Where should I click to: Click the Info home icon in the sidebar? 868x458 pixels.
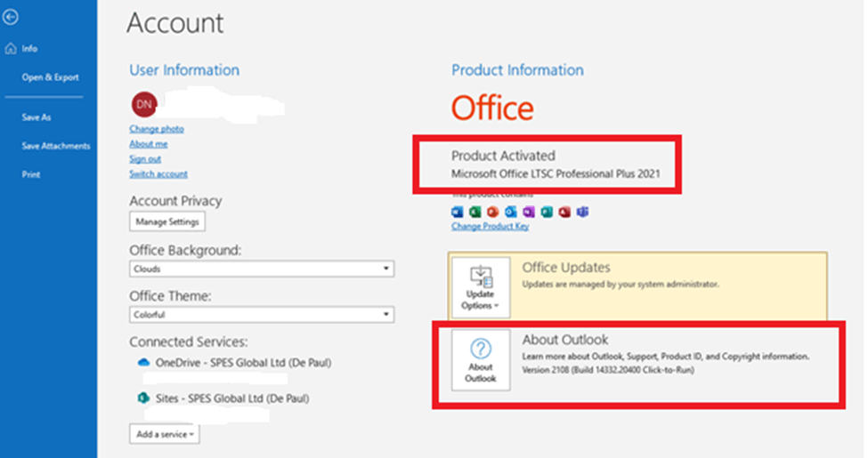[11, 49]
